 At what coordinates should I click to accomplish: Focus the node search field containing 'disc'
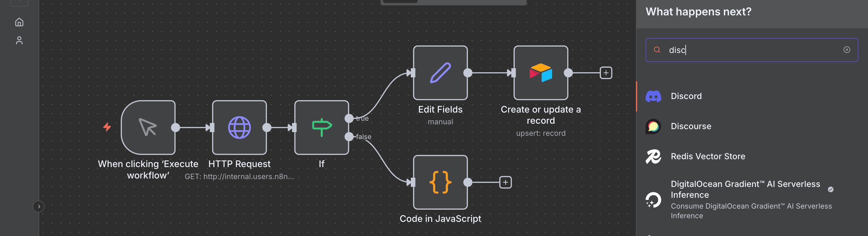(751, 50)
